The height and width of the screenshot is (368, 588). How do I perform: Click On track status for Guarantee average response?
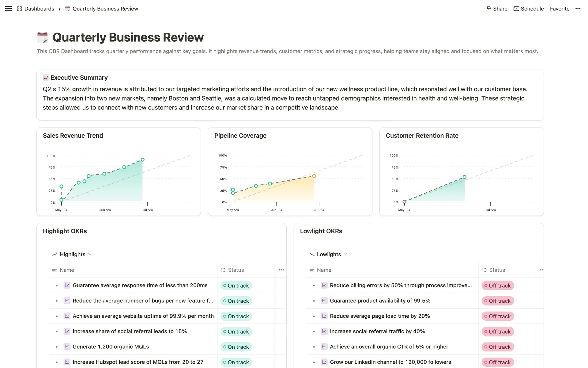pyautogui.click(x=236, y=286)
